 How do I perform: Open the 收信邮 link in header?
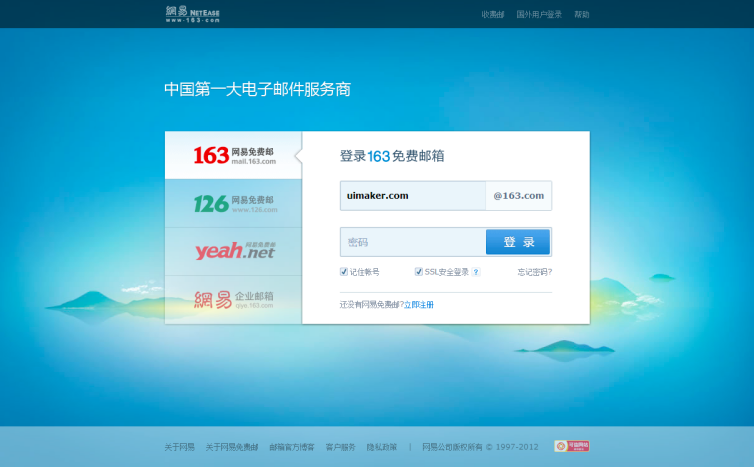click(x=493, y=14)
